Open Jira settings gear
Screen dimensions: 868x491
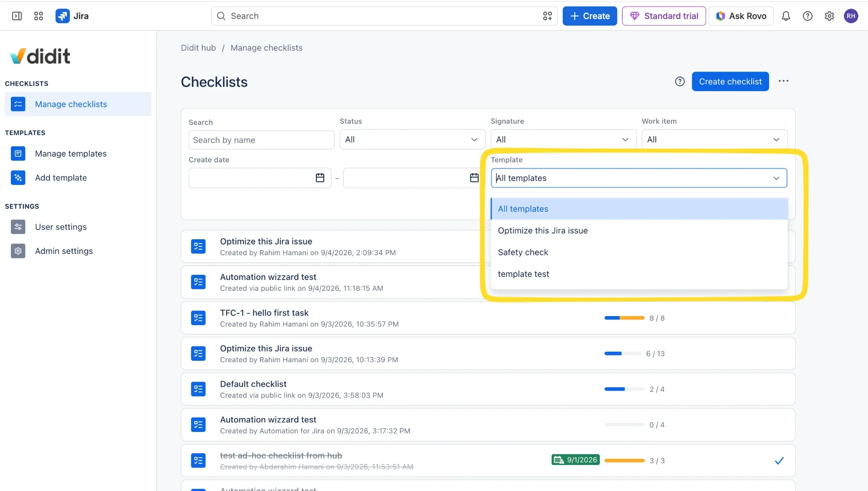[829, 16]
